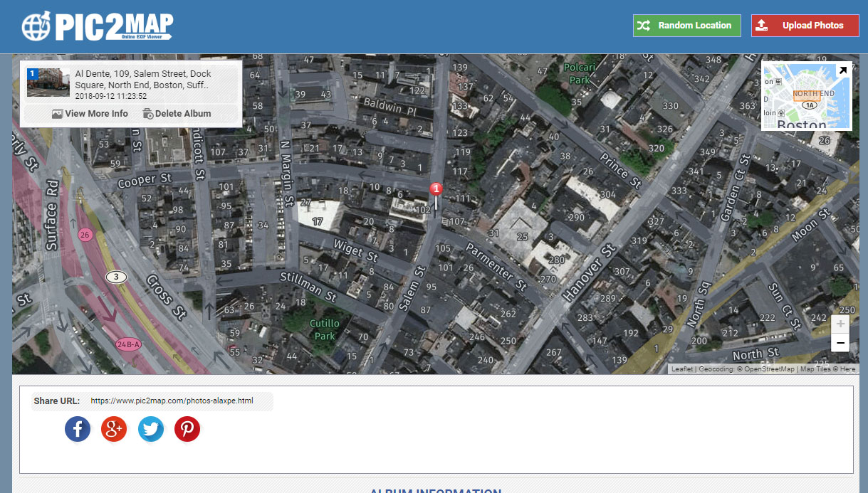Share album on Google Plus
This screenshot has height=493, width=868.
tap(114, 429)
